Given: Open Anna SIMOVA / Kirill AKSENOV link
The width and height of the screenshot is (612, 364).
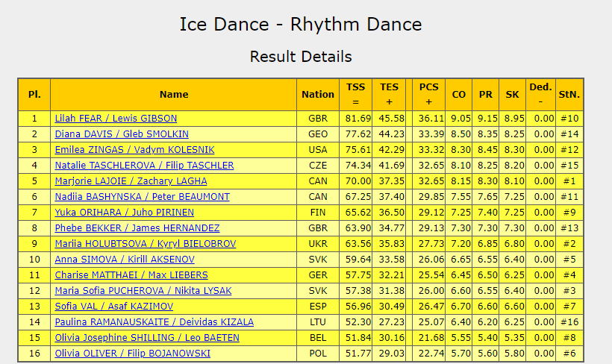Looking at the screenshot, I should (125, 260).
